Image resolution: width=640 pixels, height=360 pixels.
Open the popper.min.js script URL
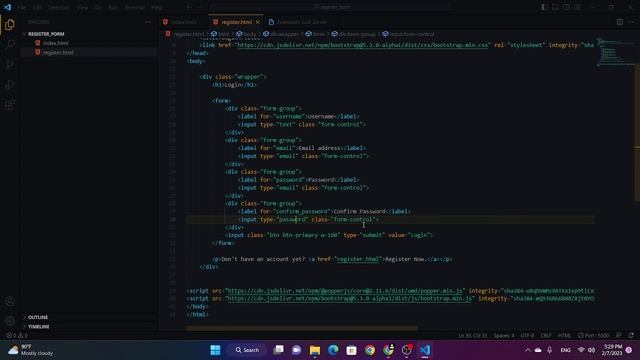pos(344,291)
